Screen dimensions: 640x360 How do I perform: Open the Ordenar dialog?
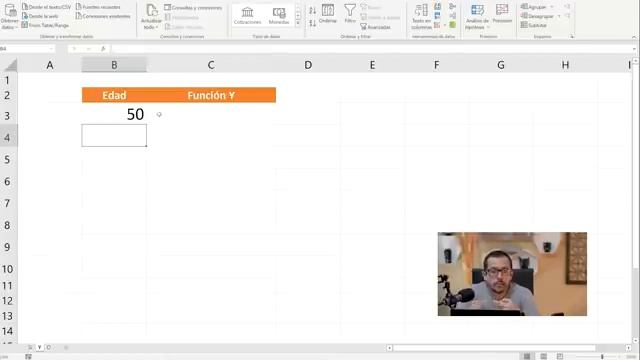(x=328, y=13)
